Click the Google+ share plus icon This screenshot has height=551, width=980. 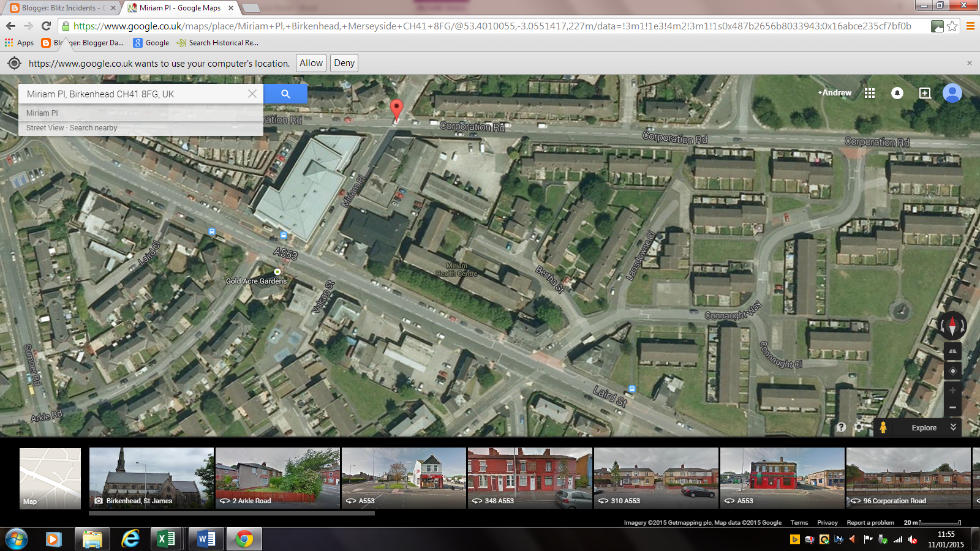925,93
